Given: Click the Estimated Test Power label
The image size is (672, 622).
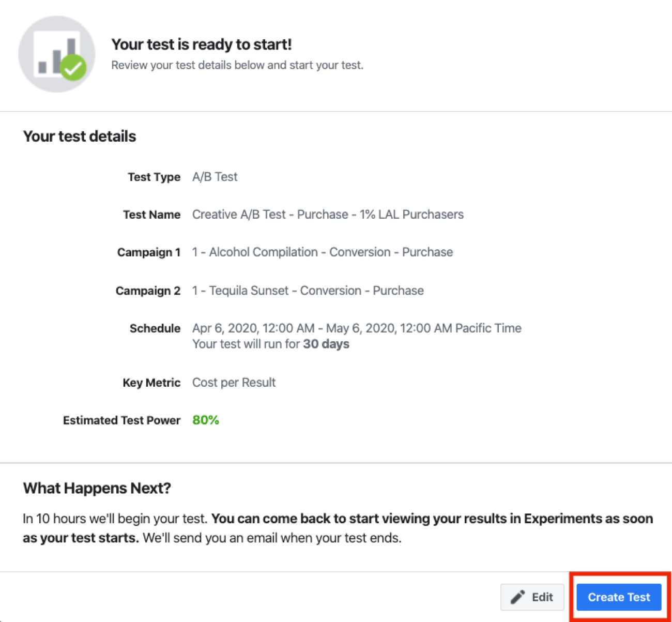Looking at the screenshot, I should tap(121, 420).
